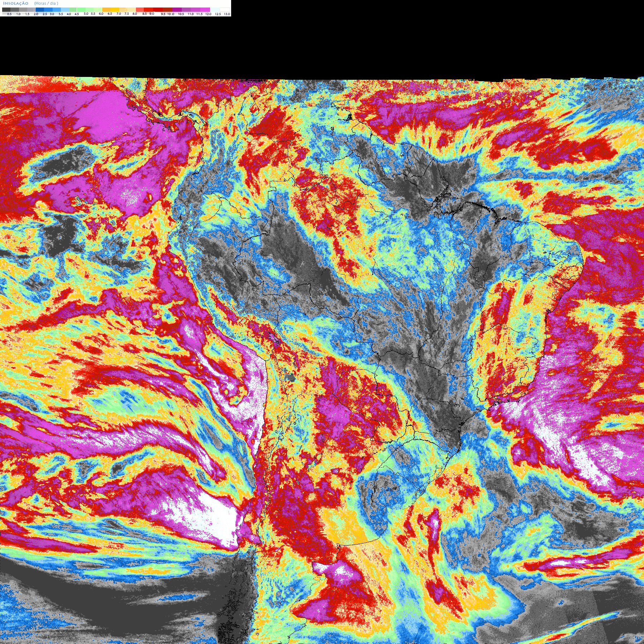The height and width of the screenshot is (644, 644).
Task: Select the orange swatch above 6.5
Action: [106, 10]
